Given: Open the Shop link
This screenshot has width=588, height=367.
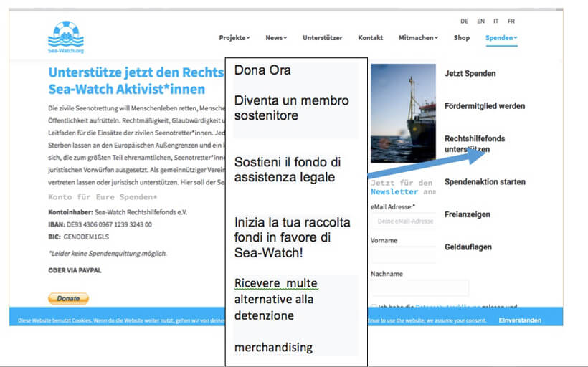Looking at the screenshot, I should pos(462,38).
